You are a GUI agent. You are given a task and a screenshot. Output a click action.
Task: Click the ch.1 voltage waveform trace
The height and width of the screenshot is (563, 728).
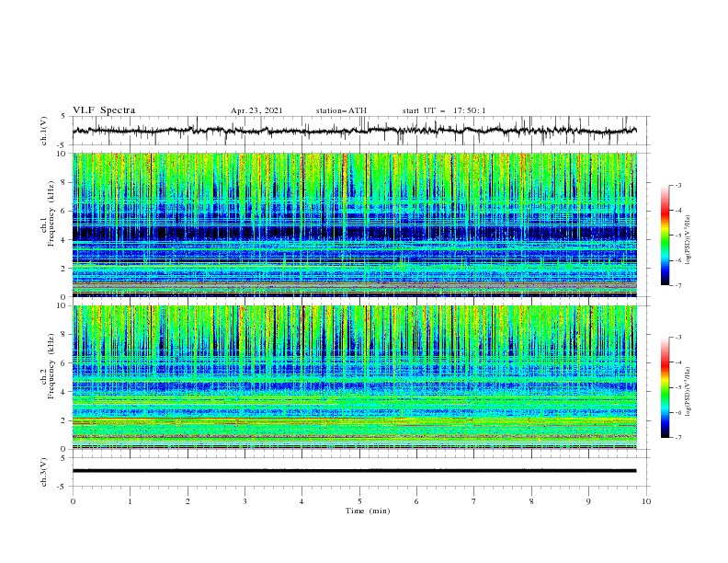354,131
